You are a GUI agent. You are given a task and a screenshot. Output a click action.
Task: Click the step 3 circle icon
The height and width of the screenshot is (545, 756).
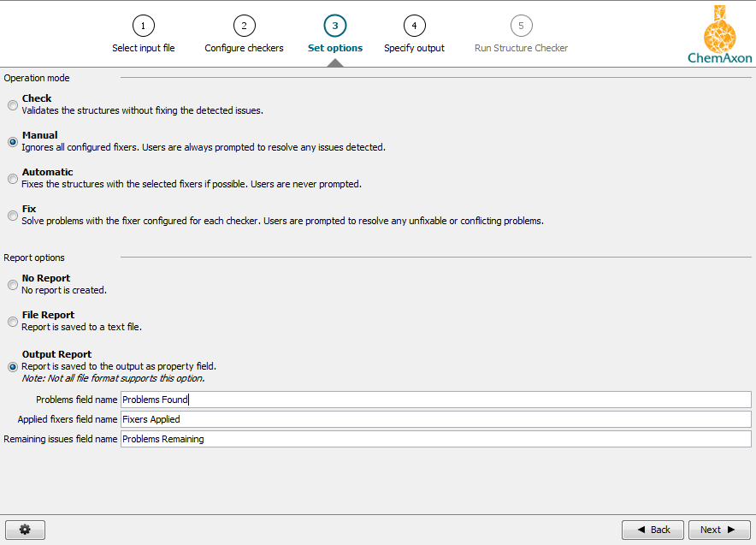coord(334,26)
